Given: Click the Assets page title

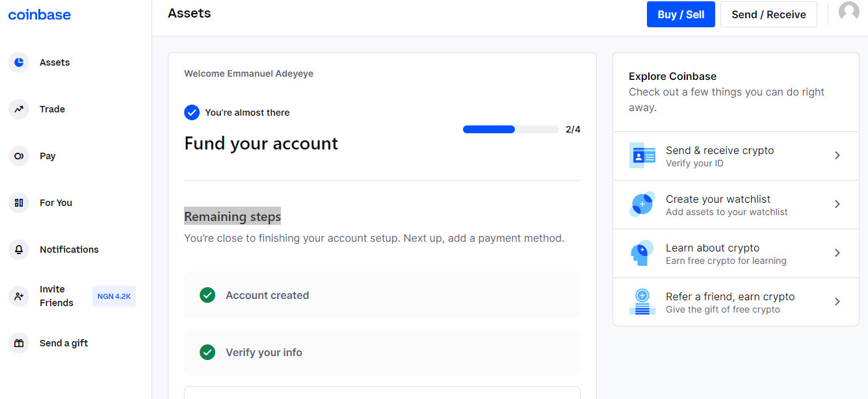Looking at the screenshot, I should click(x=189, y=13).
